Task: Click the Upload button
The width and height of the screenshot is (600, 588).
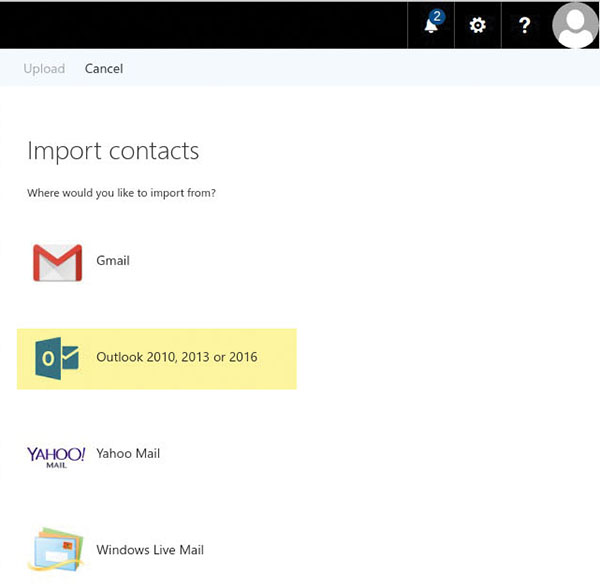Action: pos(44,69)
